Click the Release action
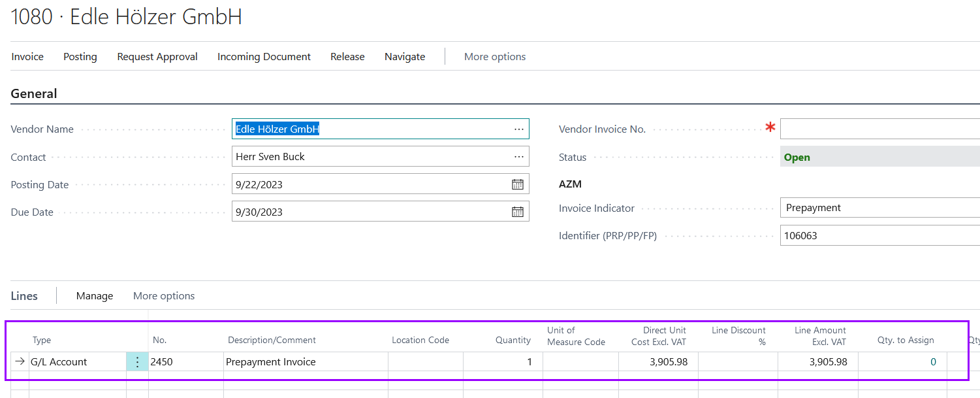The image size is (980, 398). pyautogui.click(x=347, y=57)
